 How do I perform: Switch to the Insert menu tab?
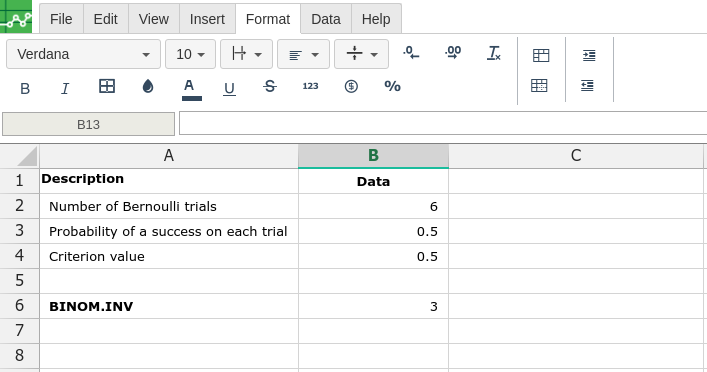click(x=207, y=19)
